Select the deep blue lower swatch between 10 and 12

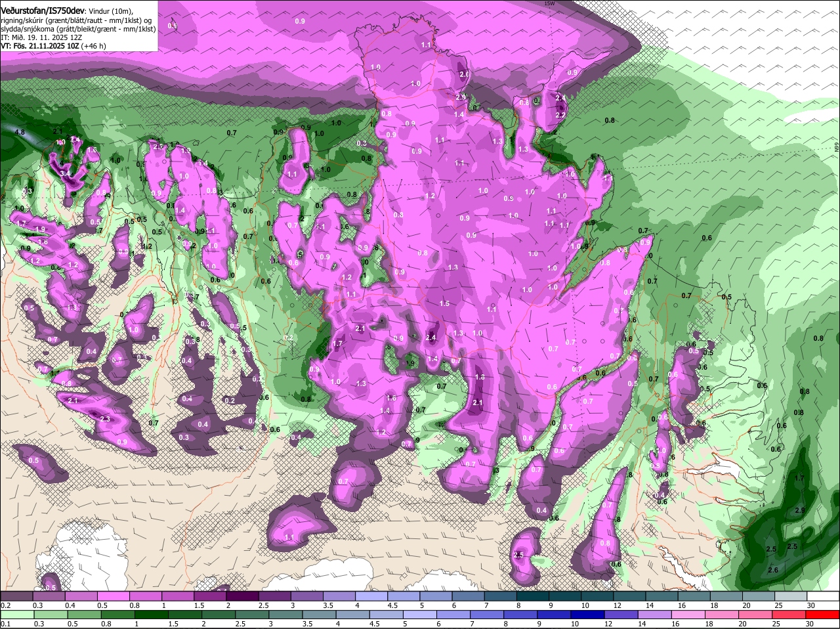(x=588, y=614)
